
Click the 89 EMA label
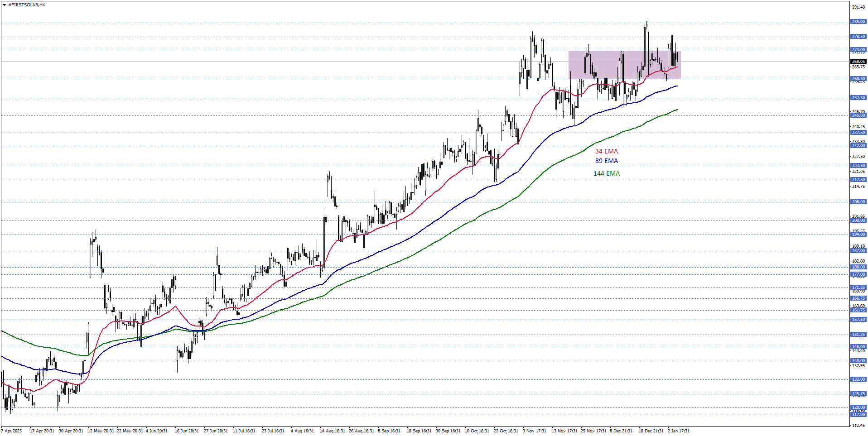(x=607, y=161)
